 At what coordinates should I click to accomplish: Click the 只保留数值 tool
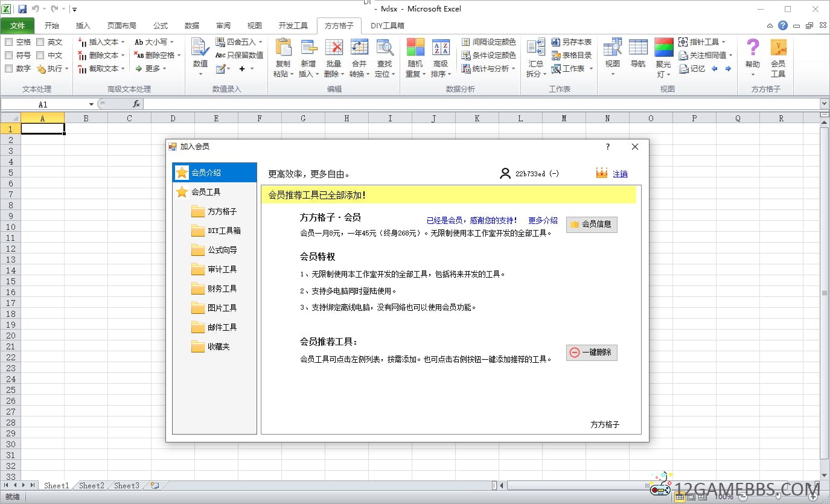pos(240,55)
